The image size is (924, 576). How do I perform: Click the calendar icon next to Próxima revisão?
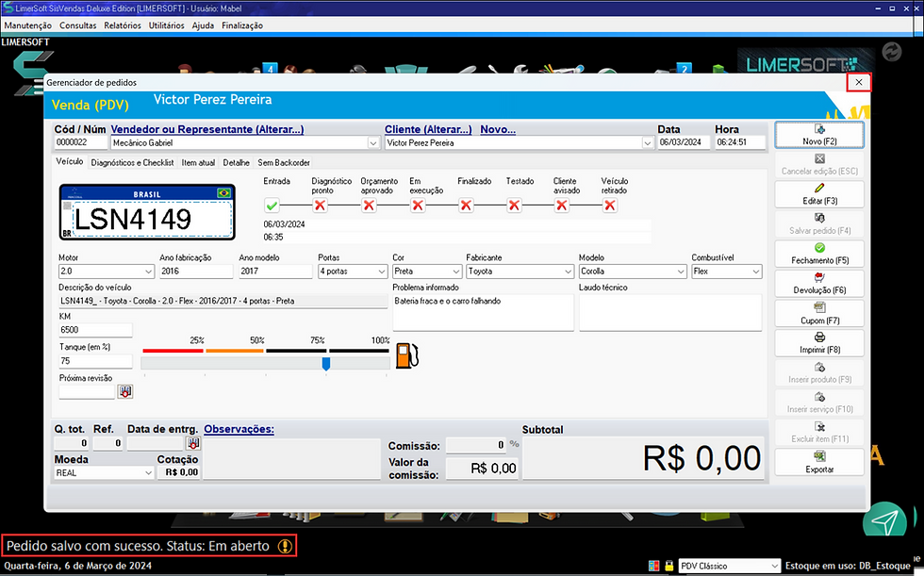pyautogui.click(x=124, y=390)
